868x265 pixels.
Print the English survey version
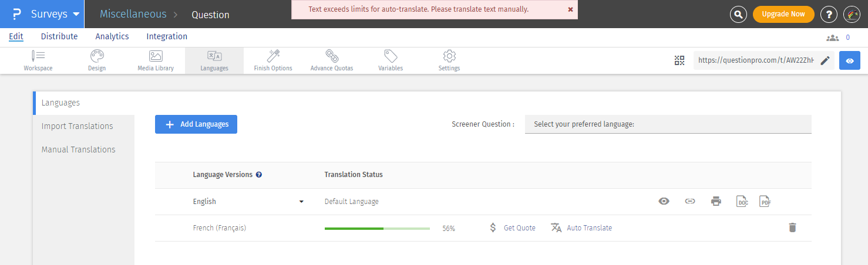click(716, 201)
